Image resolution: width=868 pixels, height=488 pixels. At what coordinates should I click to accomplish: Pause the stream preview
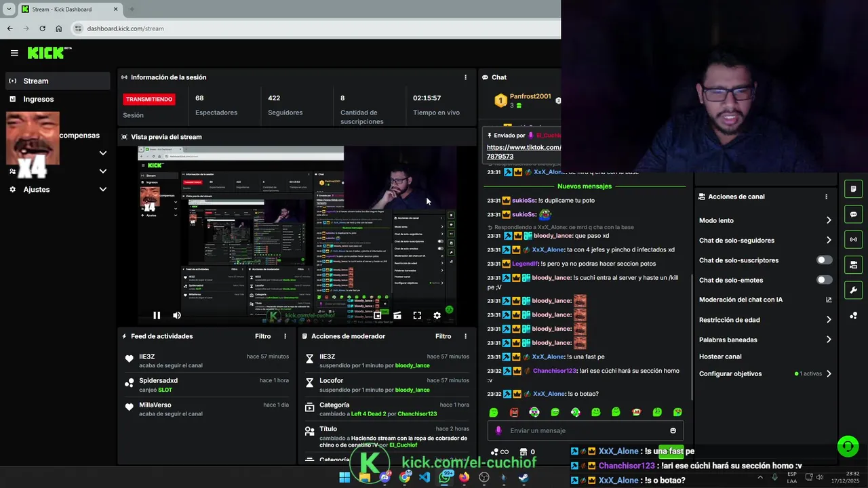click(157, 315)
